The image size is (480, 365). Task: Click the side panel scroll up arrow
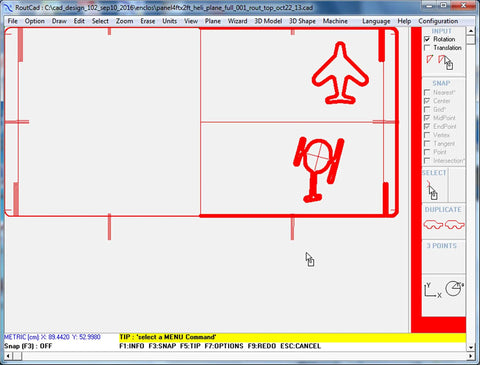click(x=471, y=31)
